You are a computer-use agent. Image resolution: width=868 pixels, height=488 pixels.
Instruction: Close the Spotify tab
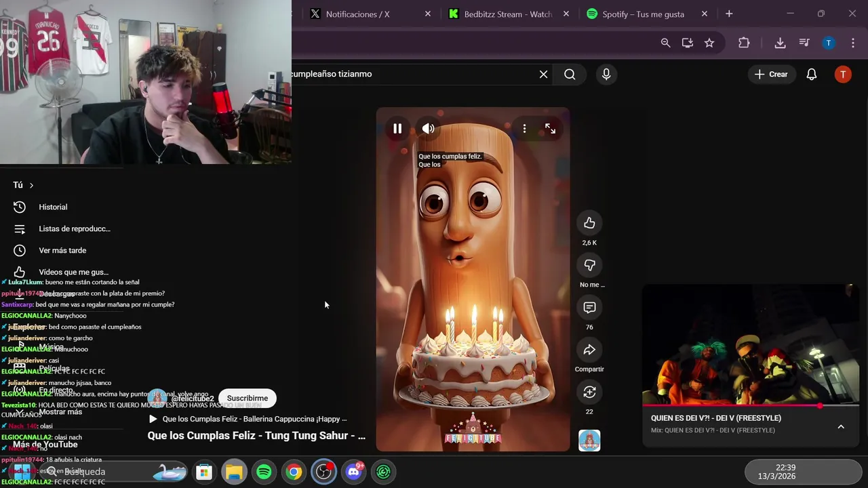tap(704, 14)
